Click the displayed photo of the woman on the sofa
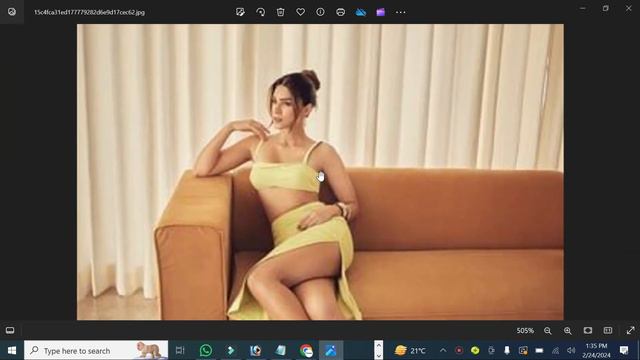This screenshot has width=640, height=360. pyautogui.click(x=320, y=172)
